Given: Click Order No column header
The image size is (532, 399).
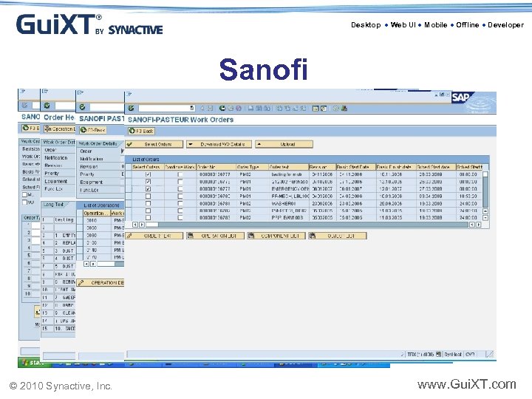Looking at the screenshot, I should 216,167.
